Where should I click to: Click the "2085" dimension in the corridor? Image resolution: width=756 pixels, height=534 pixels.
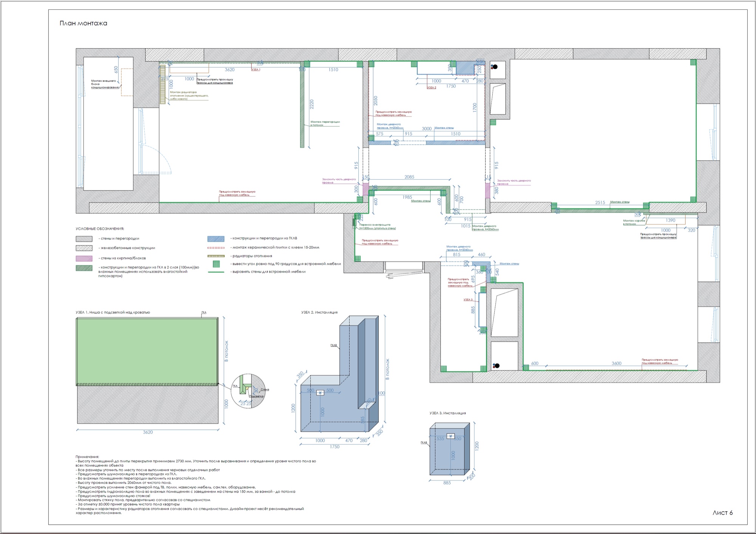pyautogui.click(x=409, y=177)
